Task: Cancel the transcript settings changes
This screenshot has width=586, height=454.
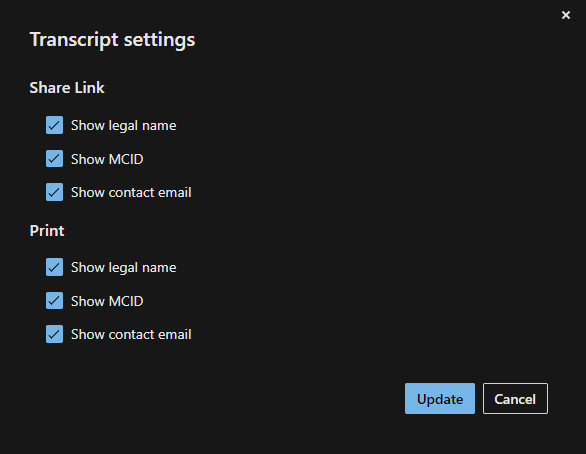Action: pos(515,398)
